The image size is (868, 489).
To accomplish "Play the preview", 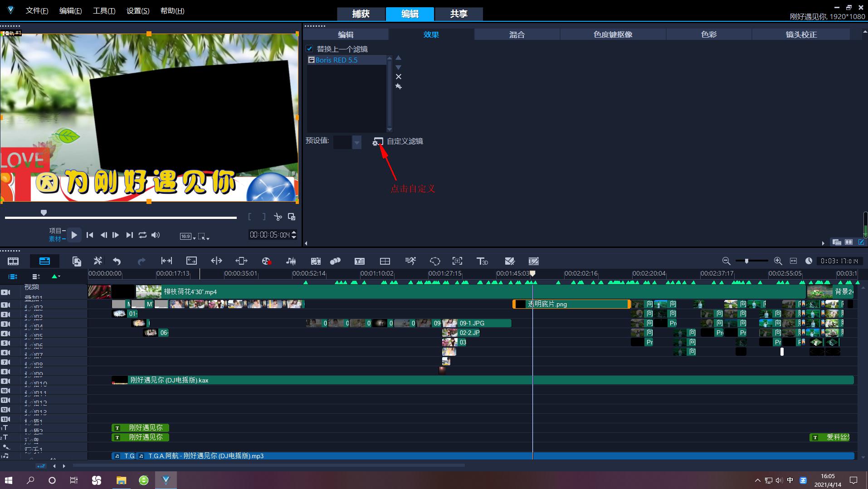I will click(x=74, y=235).
